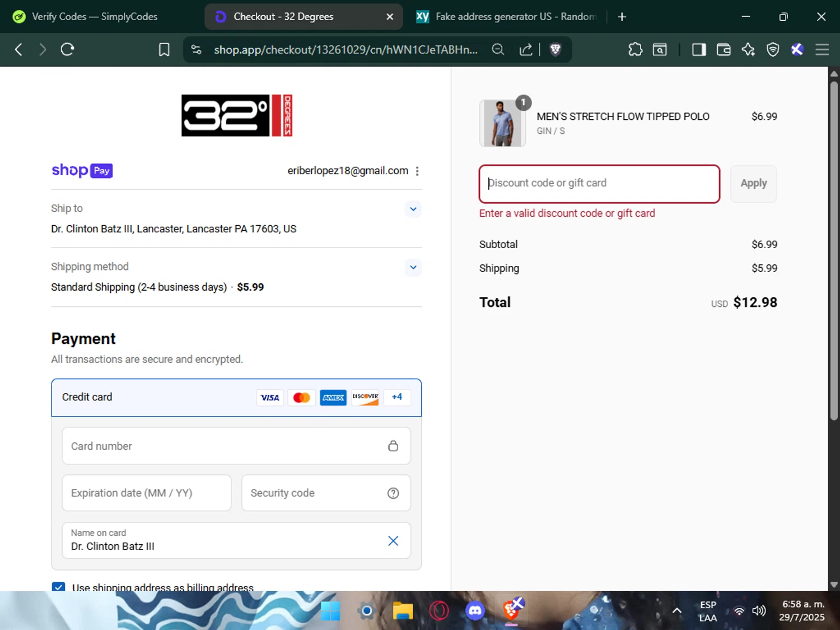Switch to Fake address generator tab
Image resolution: width=840 pixels, height=630 pixels.
tap(507, 17)
